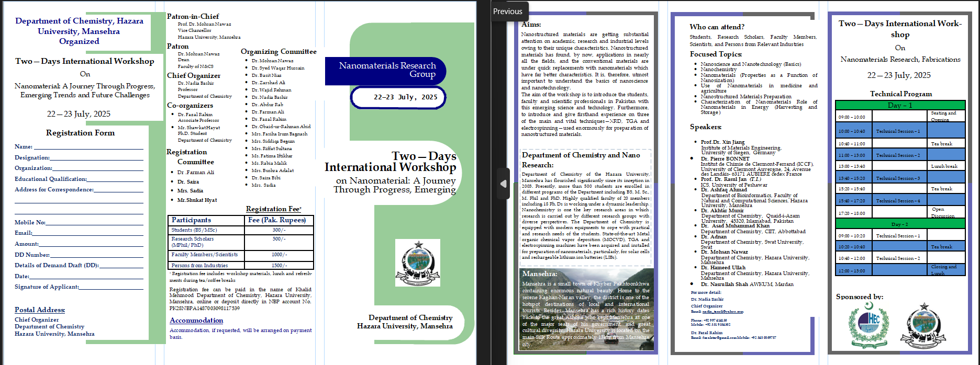
Task: Click the '1000/-' fee cell
Action: point(279,255)
